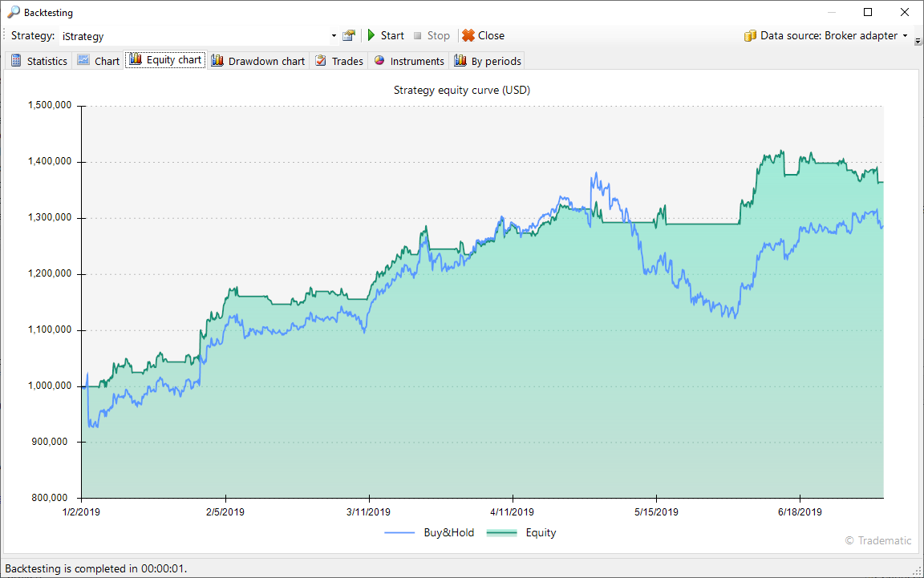Toggle the Equity legend series

(x=541, y=532)
